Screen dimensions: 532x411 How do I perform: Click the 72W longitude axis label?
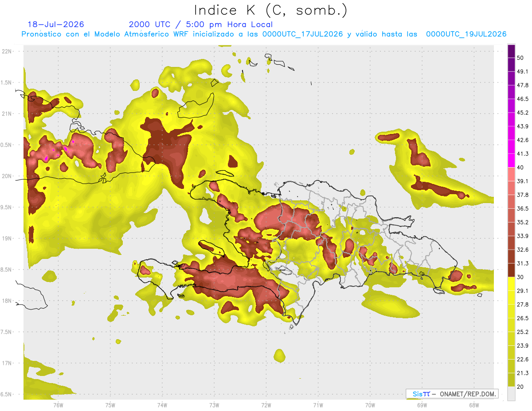coord(266,405)
